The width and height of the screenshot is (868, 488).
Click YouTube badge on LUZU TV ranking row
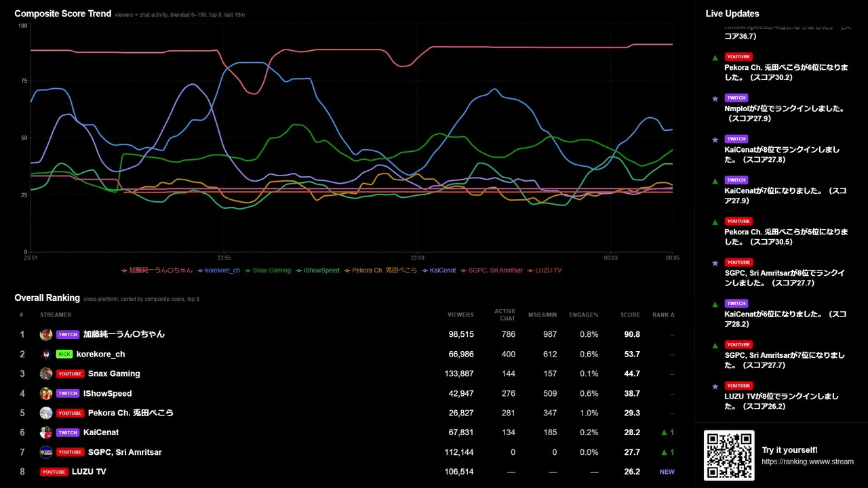click(x=54, y=472)
